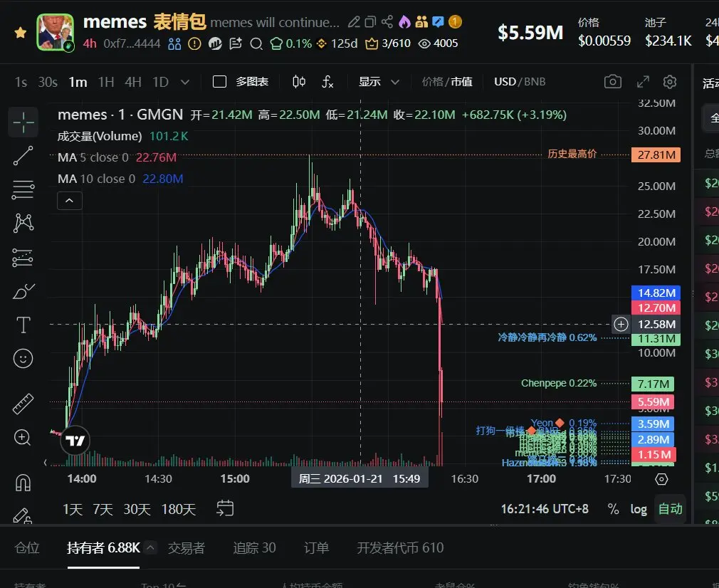Select the brush drawing tool
This screenshot has width=719, height=588.
coord(23,291)
